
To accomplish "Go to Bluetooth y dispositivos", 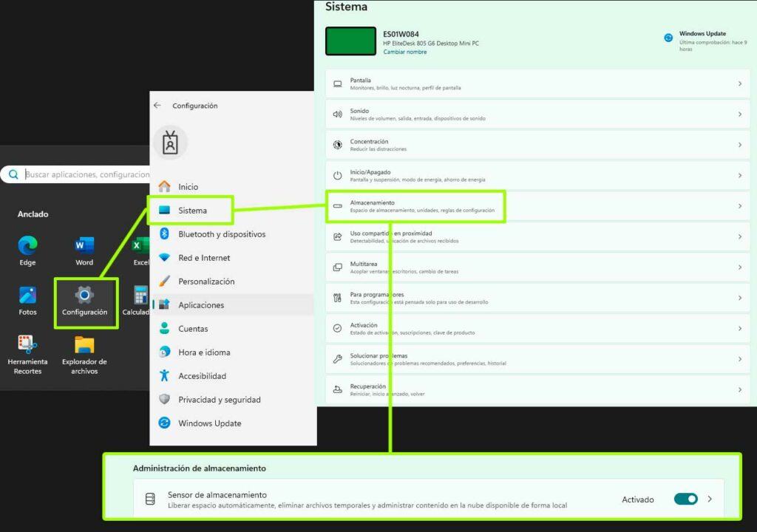I will [221, 234].
